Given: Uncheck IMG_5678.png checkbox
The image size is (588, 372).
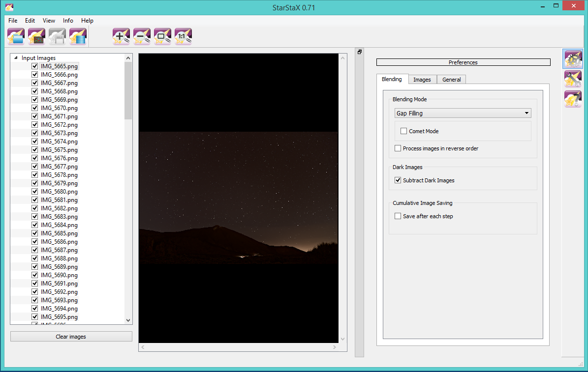Looking at the screenshot, I should click(x=35, y=175).
